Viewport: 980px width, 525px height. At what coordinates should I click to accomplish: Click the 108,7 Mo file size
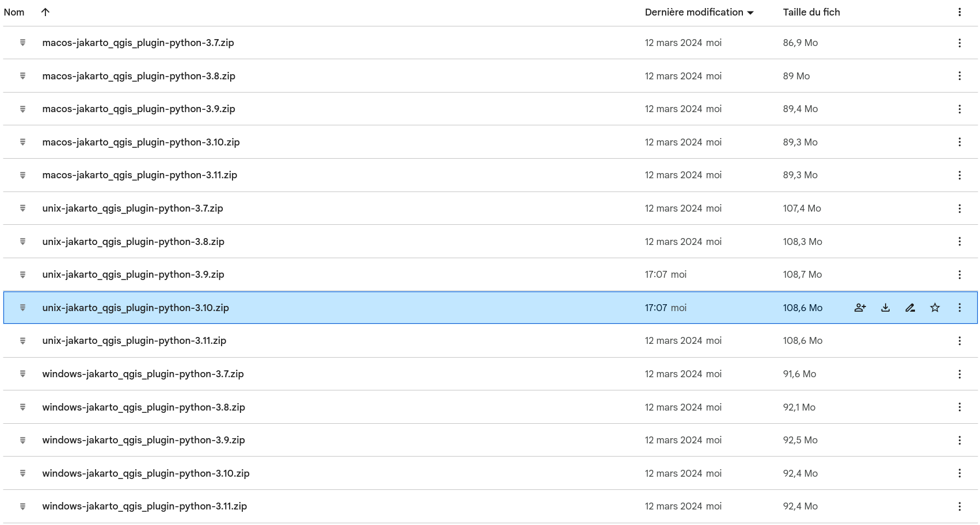pyautogui.click(x=803, y=274)
